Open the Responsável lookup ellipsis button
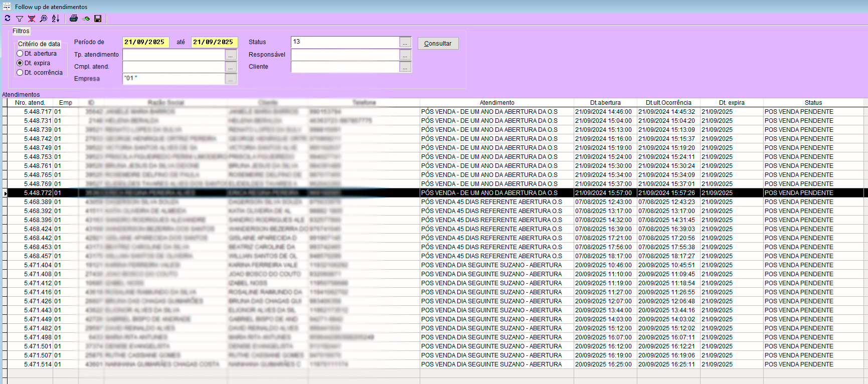This screenshot has width=868, height=384. (405, 55)
